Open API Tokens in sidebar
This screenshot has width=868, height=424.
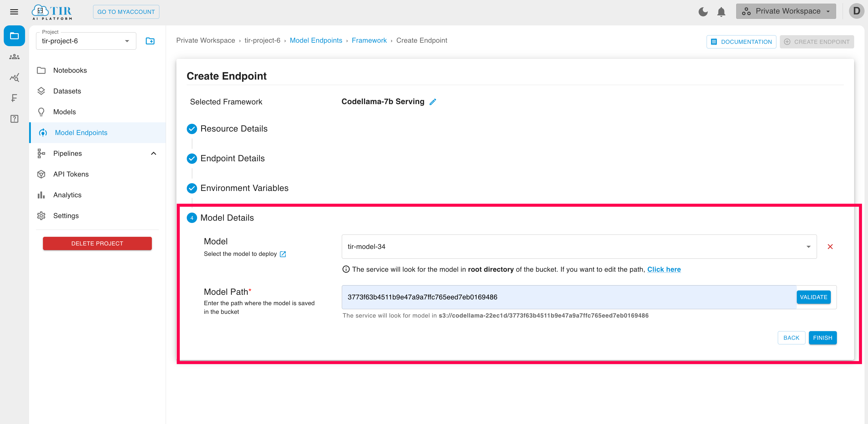pos(97,175)
